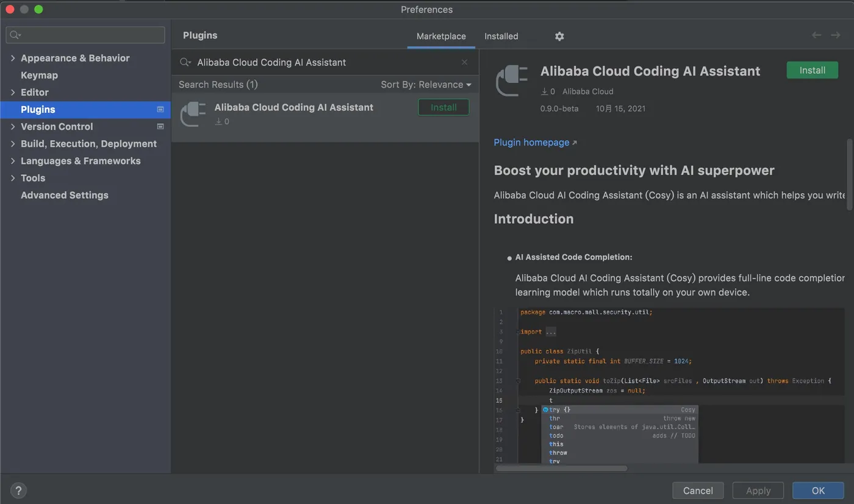
Task: Click the settings search magnifier icon
Action: click(16, 35)
